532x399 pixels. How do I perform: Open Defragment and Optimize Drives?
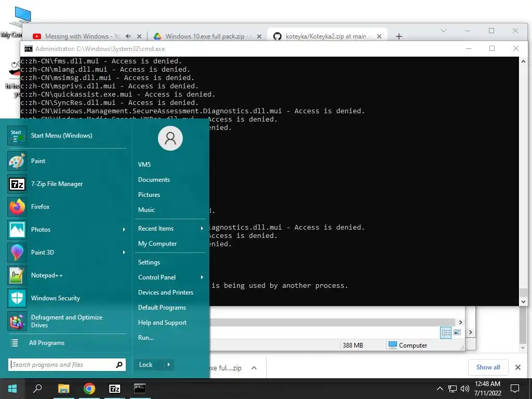point(67,321)
